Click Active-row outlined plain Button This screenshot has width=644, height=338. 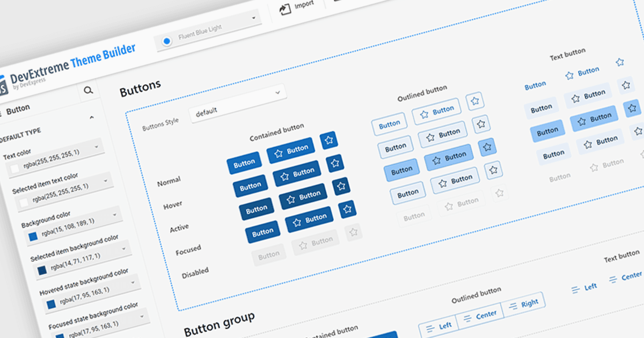tap(401, 171)
